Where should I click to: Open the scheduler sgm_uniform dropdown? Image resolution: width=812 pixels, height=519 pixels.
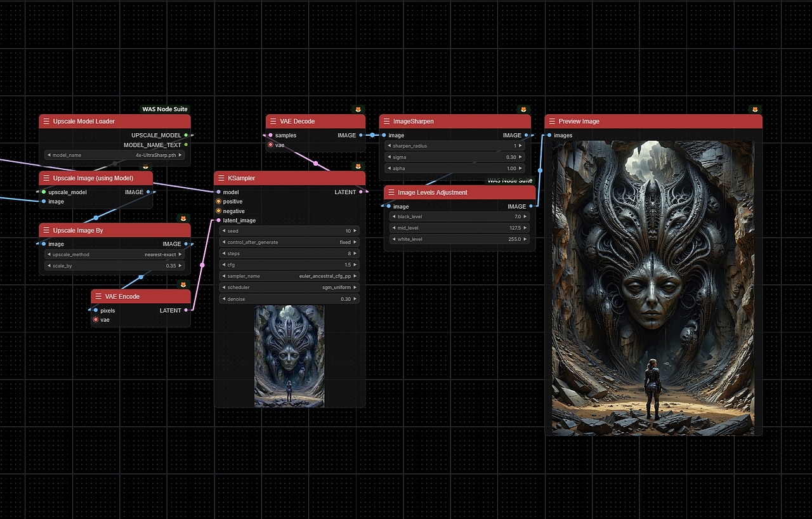point(289,288)
